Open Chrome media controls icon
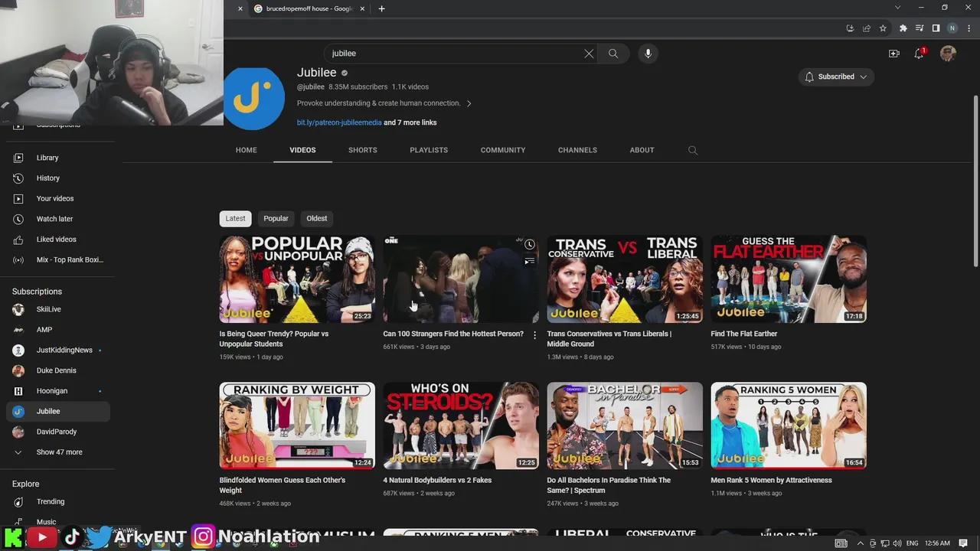 (920, 28)
